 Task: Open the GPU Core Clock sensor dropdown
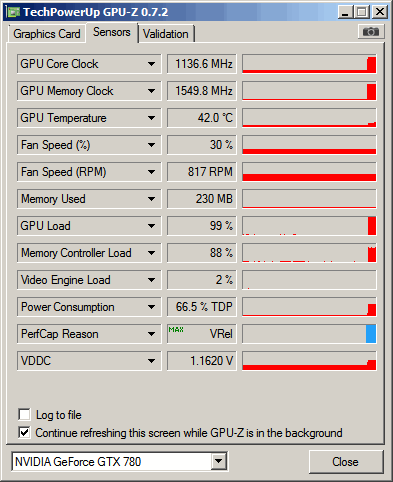point(151,64)
